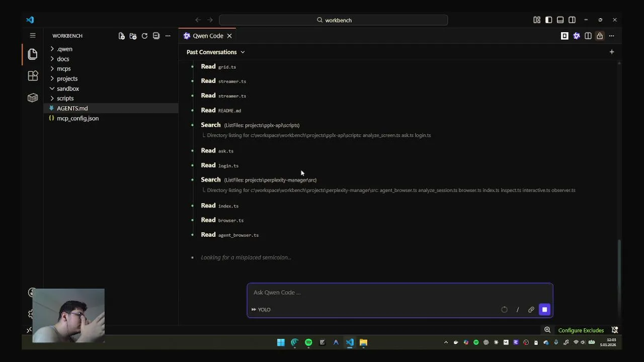The image size is (644, 362).
Task: Expand the .qwen folder
Action: [x=111, y=49]
